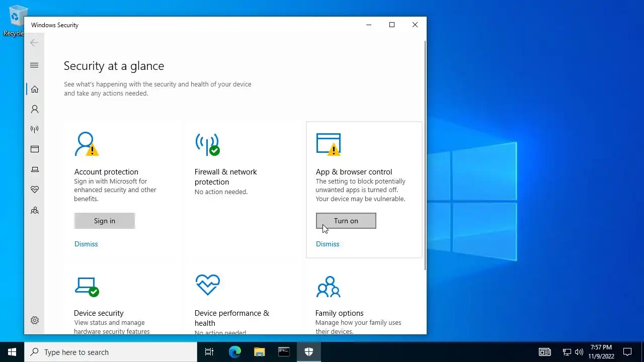The height and width of the screenshot is (362, 644).
Task: Minimize the Windows Security window
Action: [369, 25]
